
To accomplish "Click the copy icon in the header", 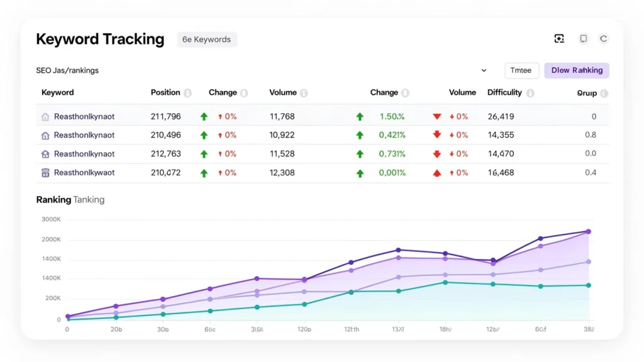I will coord(584,39).
